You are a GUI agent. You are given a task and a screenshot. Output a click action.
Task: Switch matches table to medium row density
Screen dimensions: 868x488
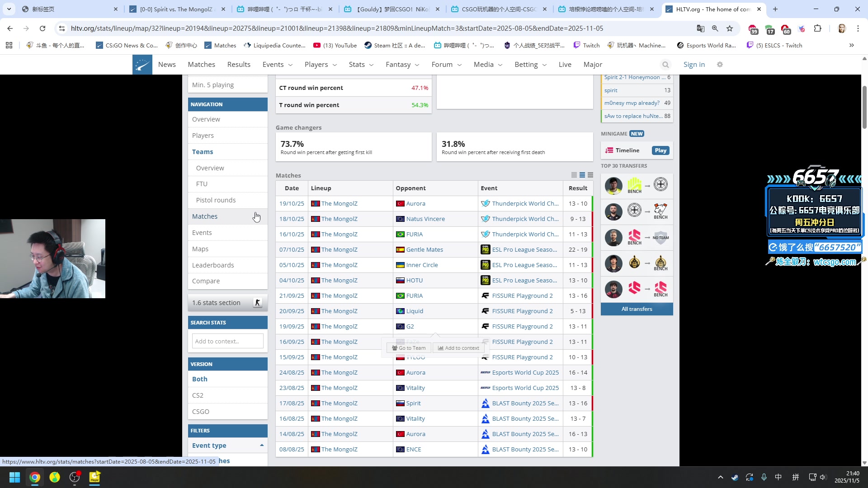[x=582, y=175]
